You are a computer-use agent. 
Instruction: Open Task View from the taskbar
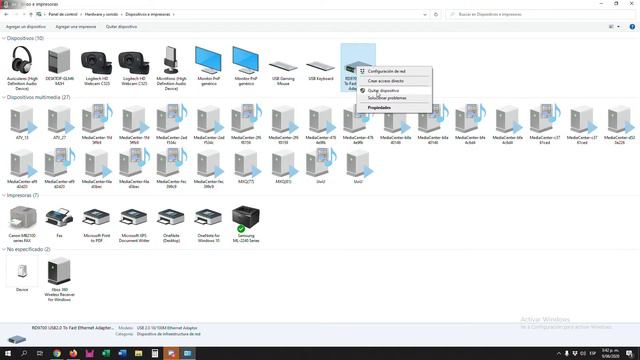coord(40,353)
